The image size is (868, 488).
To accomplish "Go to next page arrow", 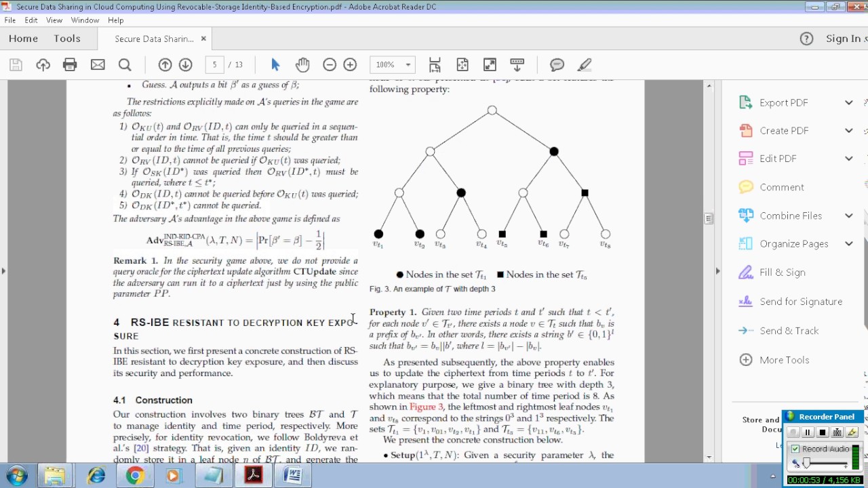I will [x=186, y=64].
